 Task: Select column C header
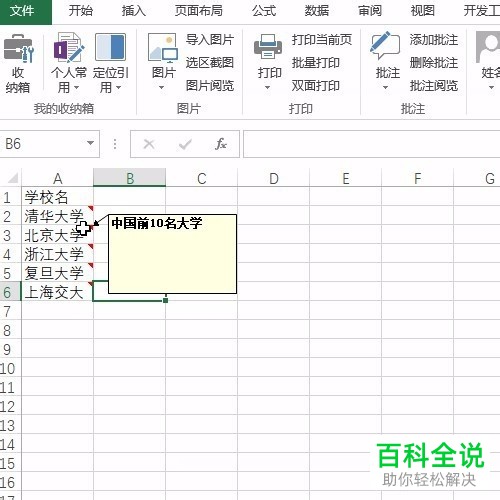tap(202, 178)
